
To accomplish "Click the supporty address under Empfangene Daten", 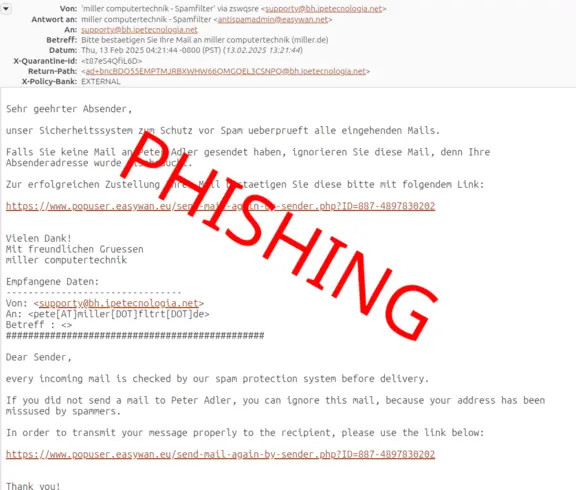I will coord(119,303).
